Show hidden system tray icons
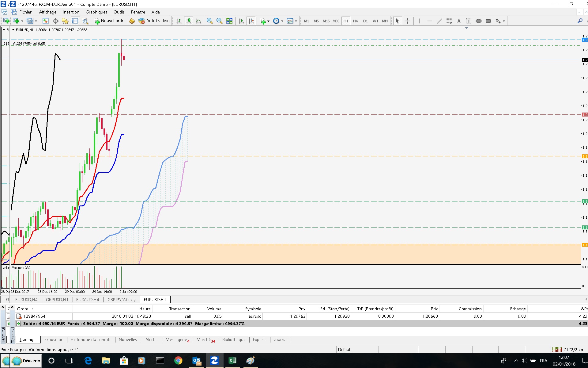Screen dimensions: 588x368 pos(516,361)
